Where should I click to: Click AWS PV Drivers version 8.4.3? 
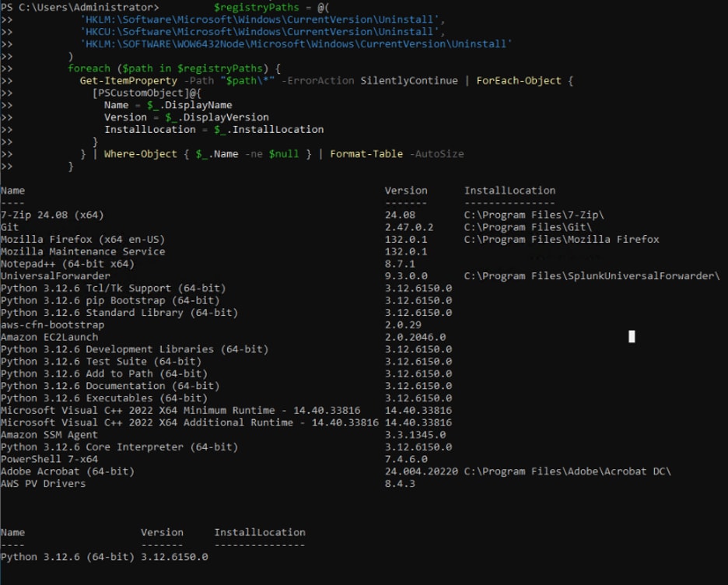pos(401,483)
